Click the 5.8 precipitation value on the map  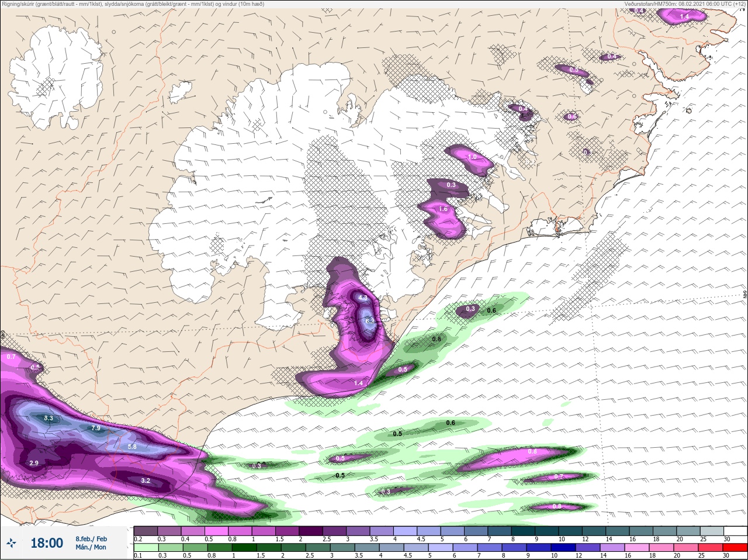[x=132, y=447]
